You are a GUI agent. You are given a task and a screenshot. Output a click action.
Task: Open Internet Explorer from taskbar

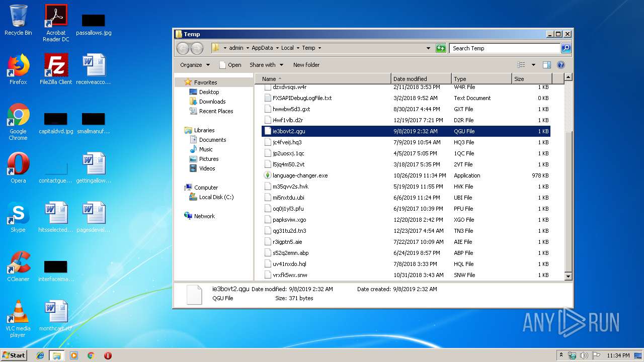click(40, 355)
